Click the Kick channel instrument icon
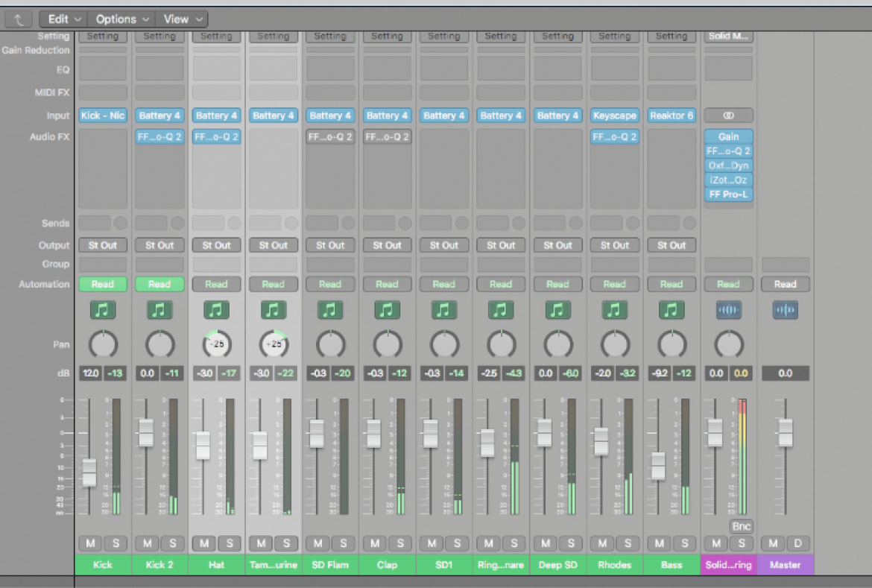The width and height of the screenshot is (872, 588). tap(103, 310)
